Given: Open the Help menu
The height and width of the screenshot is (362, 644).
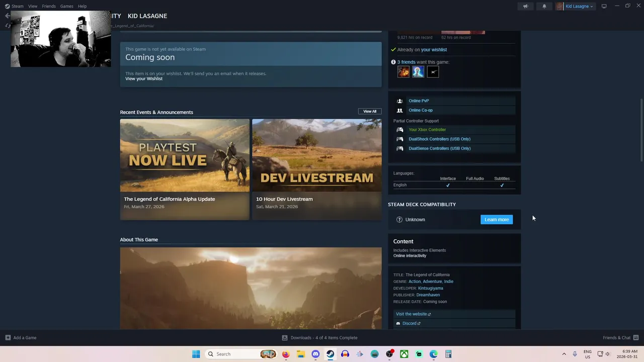Looking at the screenshot, I should click(x=82, y=6).
